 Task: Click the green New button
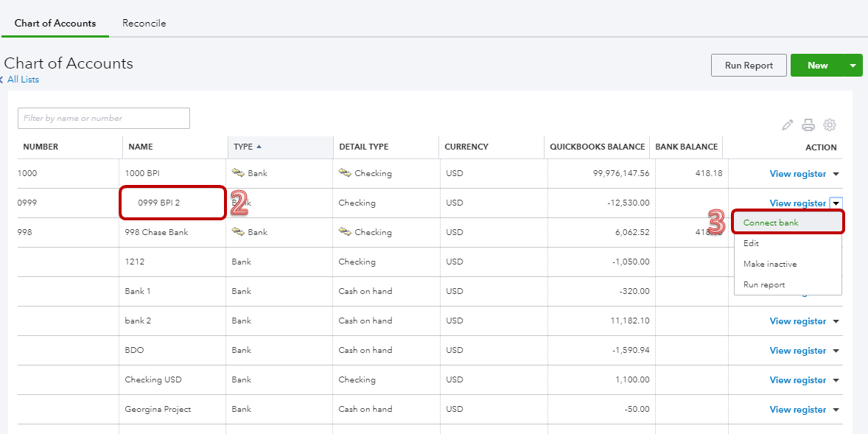[x=818, y=66]
